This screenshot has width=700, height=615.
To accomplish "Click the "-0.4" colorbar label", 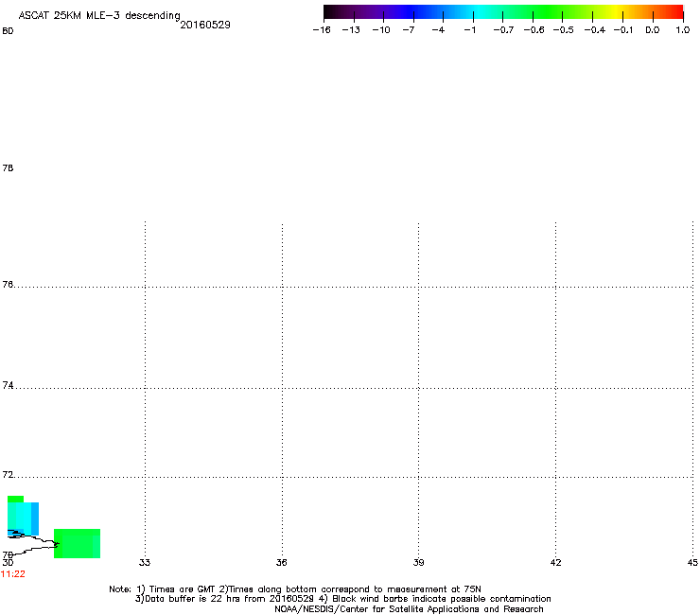I will pos(595,30).
